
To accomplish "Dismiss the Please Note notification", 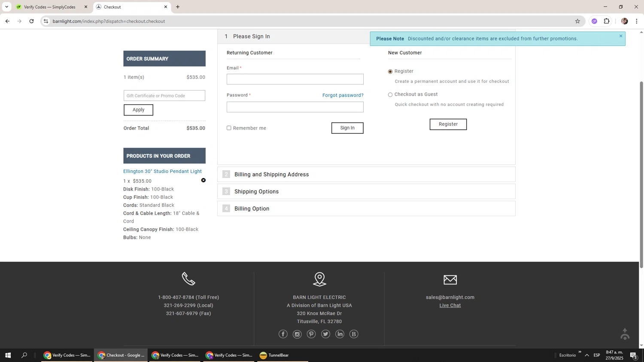I will click(621, 36).
